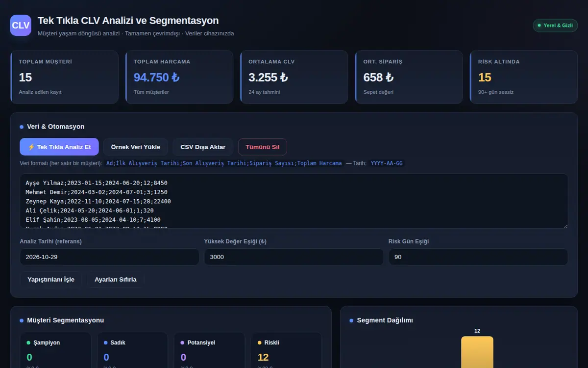Open the Potansiyel segment card
Image resolution: width=588 pixels, height=368 pixels.
coord(209,350)
